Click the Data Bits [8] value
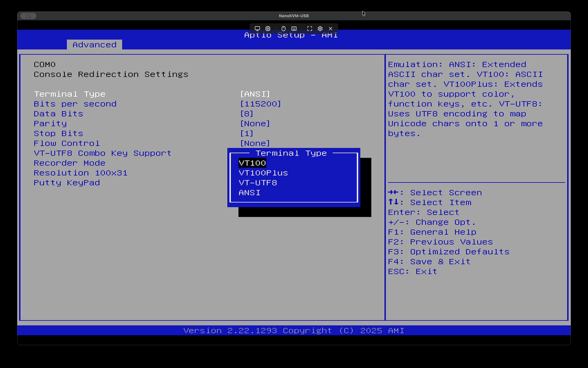This screenshot has width=588, height=368. [x=247, y=114]
